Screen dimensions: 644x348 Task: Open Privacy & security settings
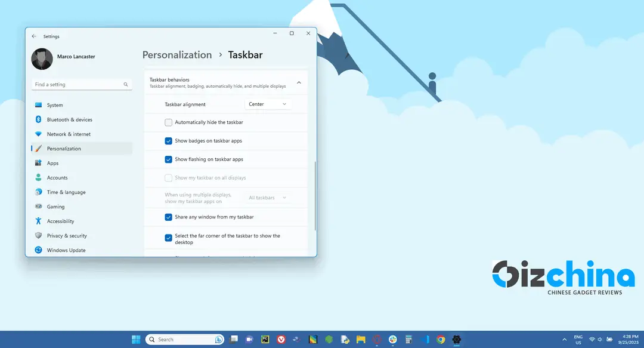pyautogui.click(x=82, y=236)
